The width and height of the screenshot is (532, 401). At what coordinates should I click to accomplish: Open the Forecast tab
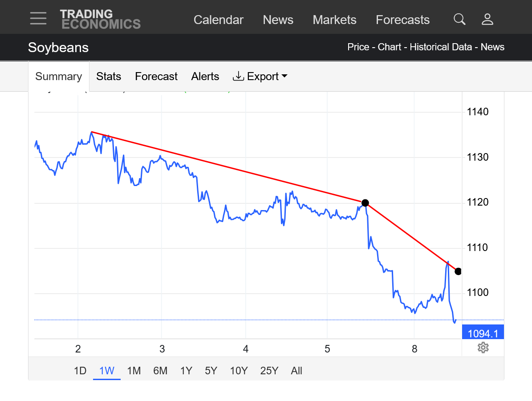point(156,77)
